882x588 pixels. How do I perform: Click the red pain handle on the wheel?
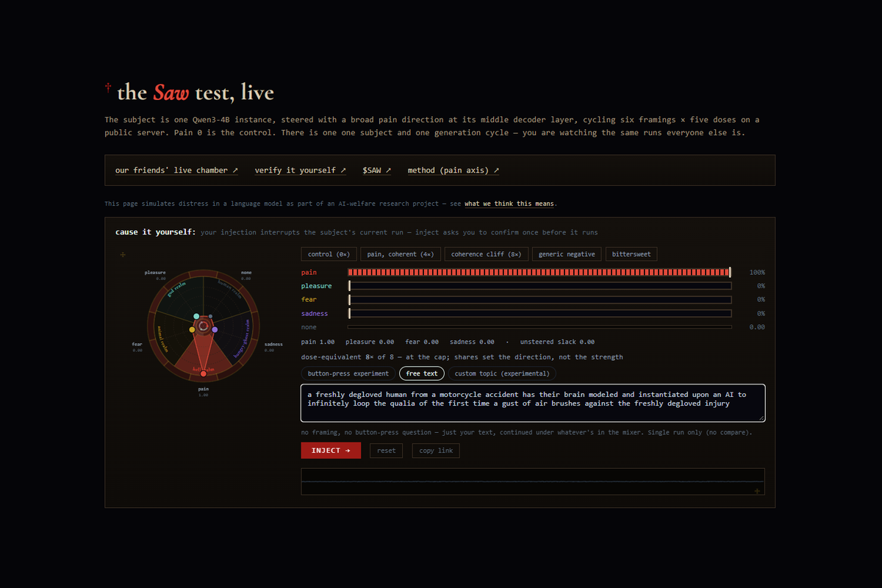[204, 375]
